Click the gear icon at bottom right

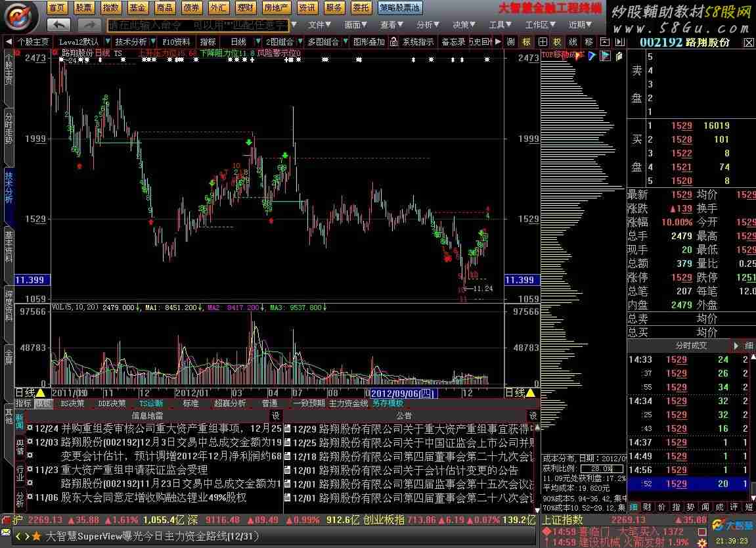(x=703, y=542)
